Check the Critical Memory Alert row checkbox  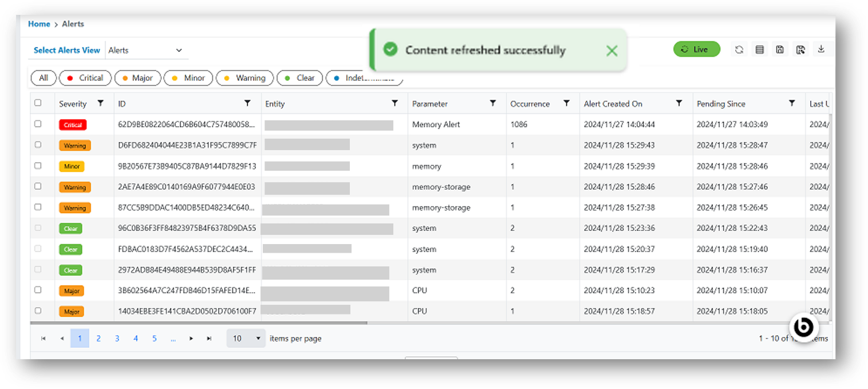[38, 124]
